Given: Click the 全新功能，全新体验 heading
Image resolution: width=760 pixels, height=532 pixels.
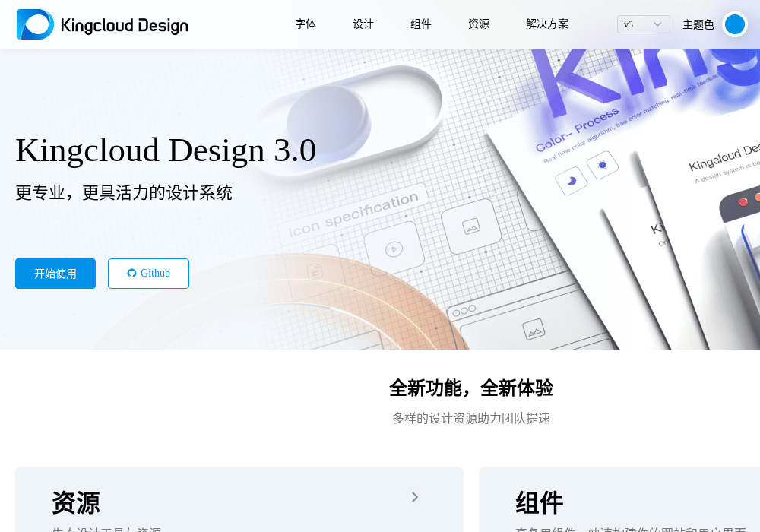Looking at the screenshot, I should 471,388.
